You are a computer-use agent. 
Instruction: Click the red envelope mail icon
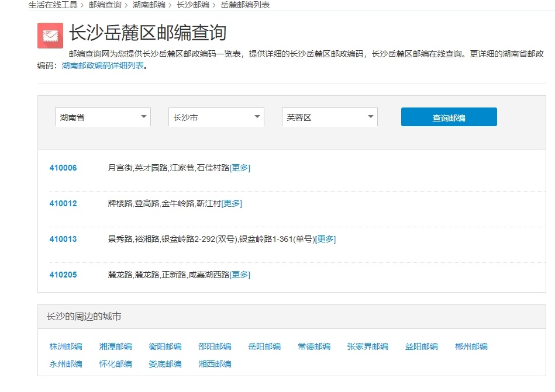(50, 36)
